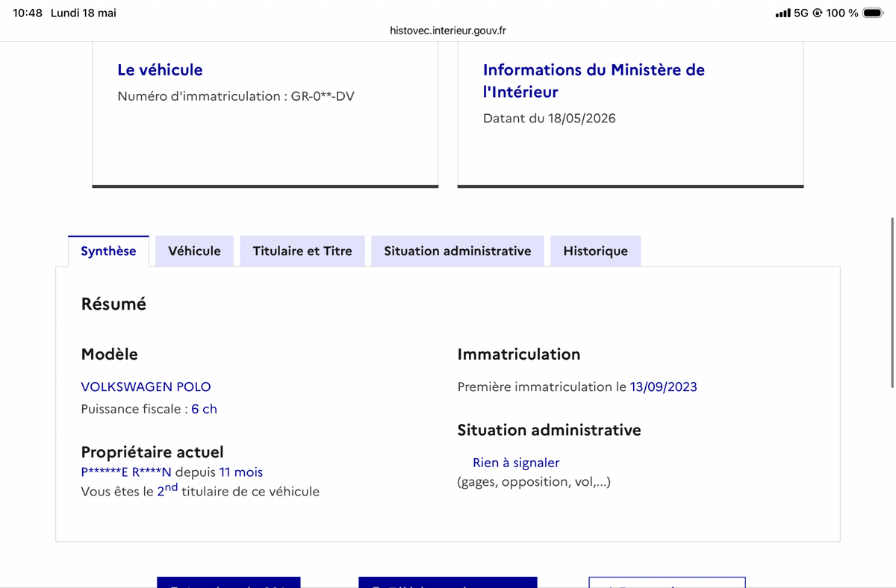Click the page vertical scrollbar thumb

(x=893, y=302)
